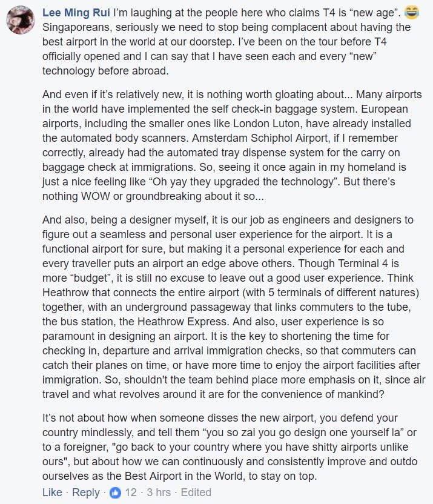Viewport: 433px width, 504px height.
Task: Show edit history via Edited label
Action: (x=196, y=492)
